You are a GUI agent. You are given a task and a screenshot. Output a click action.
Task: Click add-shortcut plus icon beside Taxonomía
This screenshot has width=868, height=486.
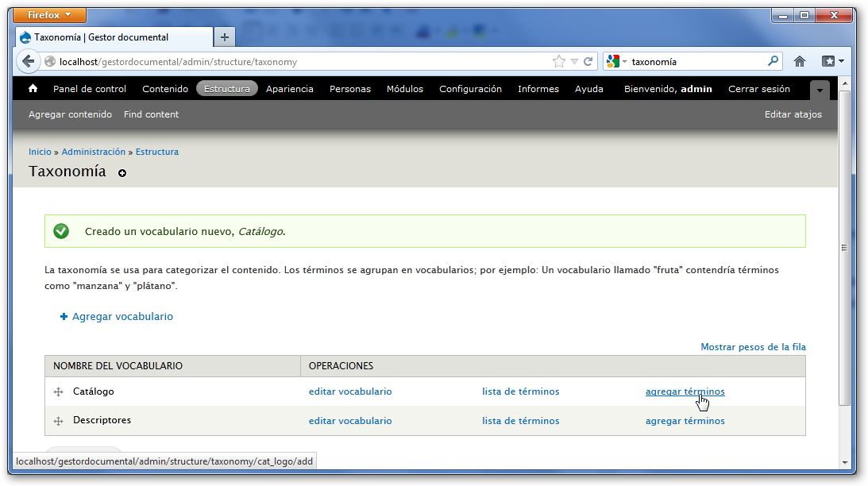[x=122, y=173]
